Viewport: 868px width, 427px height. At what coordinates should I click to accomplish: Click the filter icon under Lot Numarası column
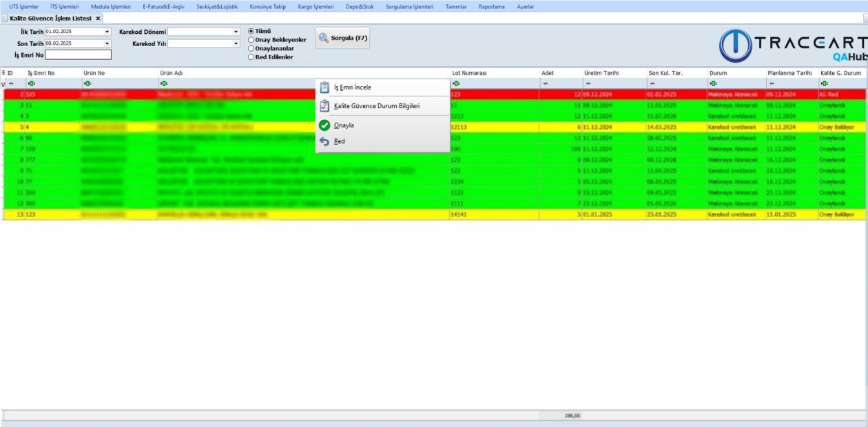pos(455,83)
